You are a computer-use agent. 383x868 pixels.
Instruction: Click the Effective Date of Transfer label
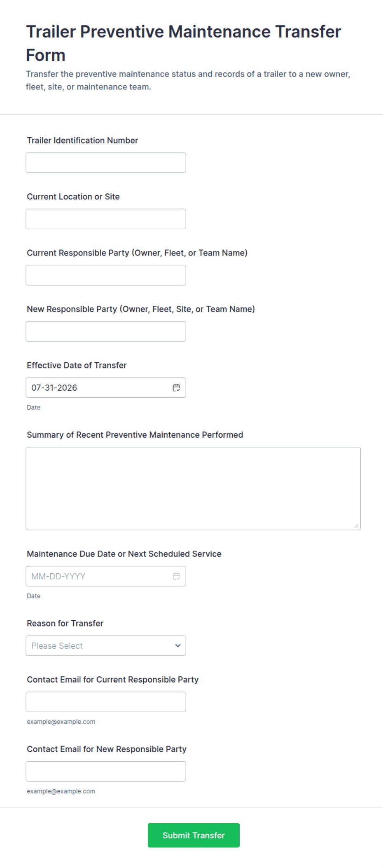[x=77, y=365]
